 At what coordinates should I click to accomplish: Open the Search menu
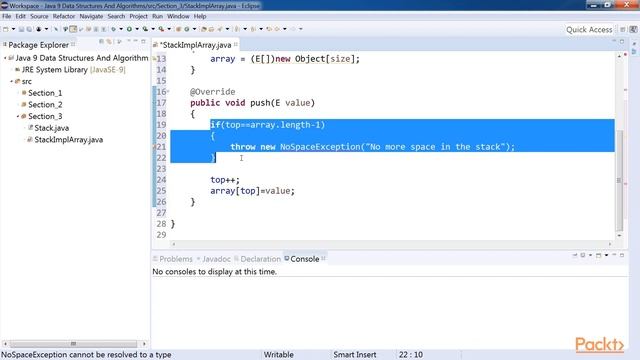pos(116,16)
